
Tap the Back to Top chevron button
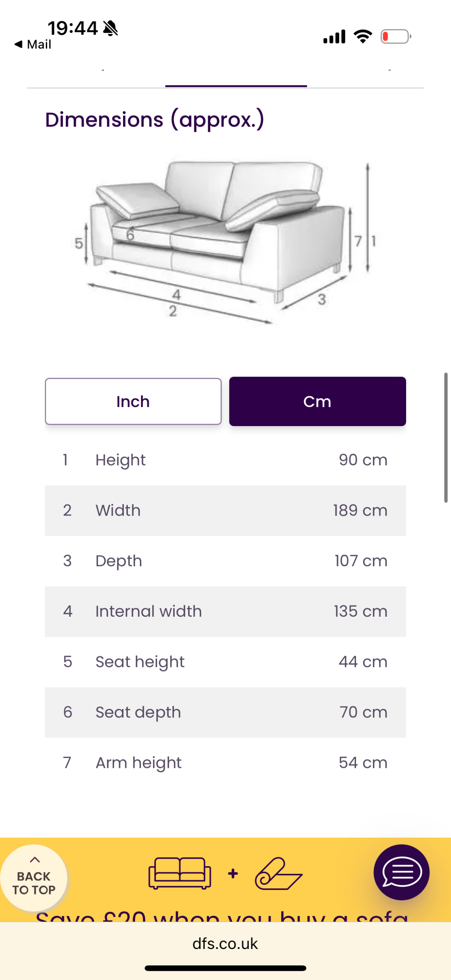pyautogui.click(x=34, y=877)
